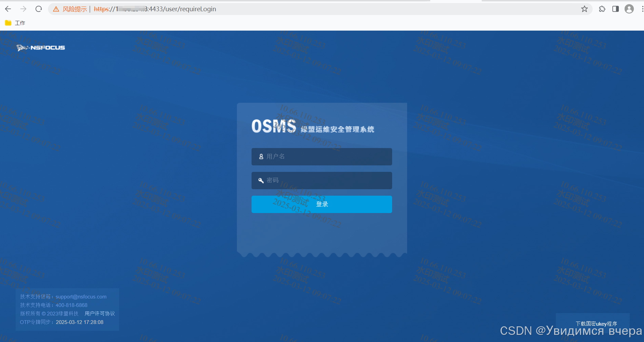
Task: Open the 工作 bookmarks folder
Action: coord(15,22)
